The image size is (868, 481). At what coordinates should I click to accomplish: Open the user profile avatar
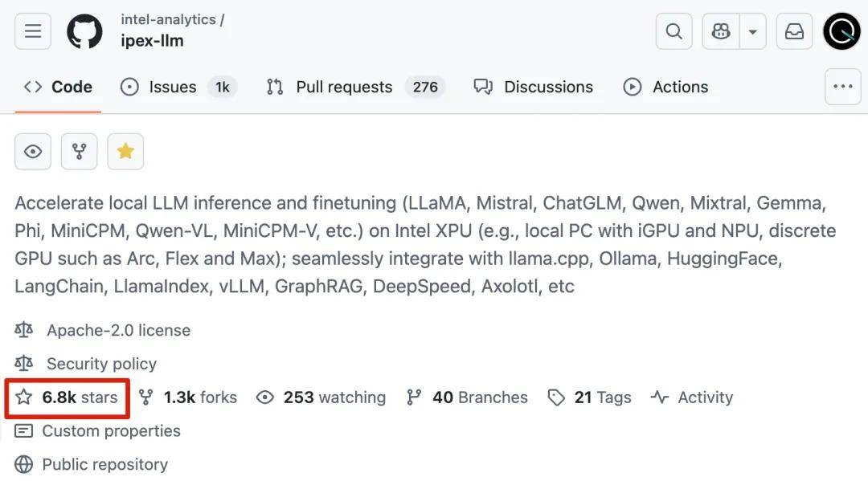pyautogui.click(x=841, y=31)
